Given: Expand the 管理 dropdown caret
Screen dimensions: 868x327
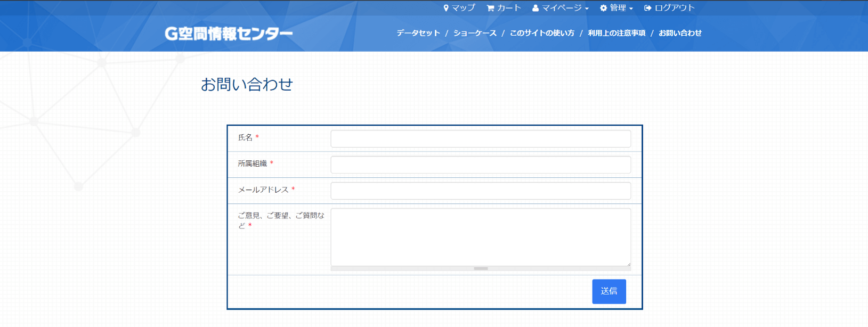Looking at the screenshot, I should point(631,9).
